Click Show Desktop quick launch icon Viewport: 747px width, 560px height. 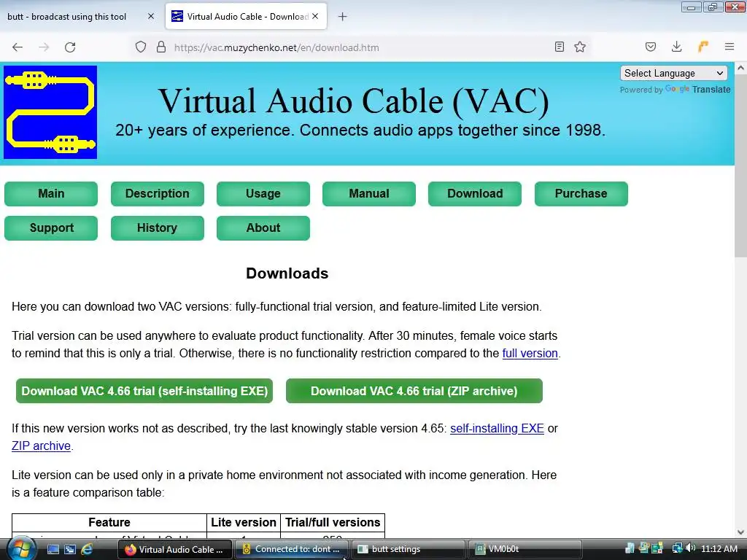pyautogui.click(x=53, y=550)
